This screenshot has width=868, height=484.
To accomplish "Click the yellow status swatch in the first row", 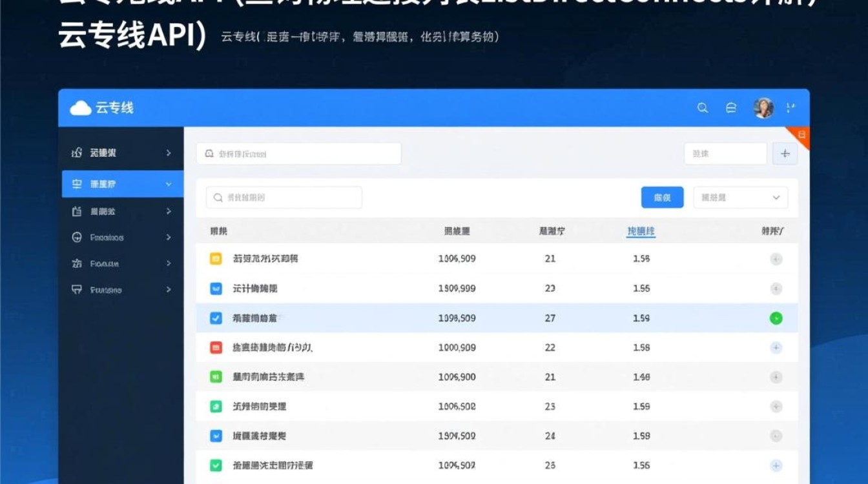I will (x=216, y=259).
